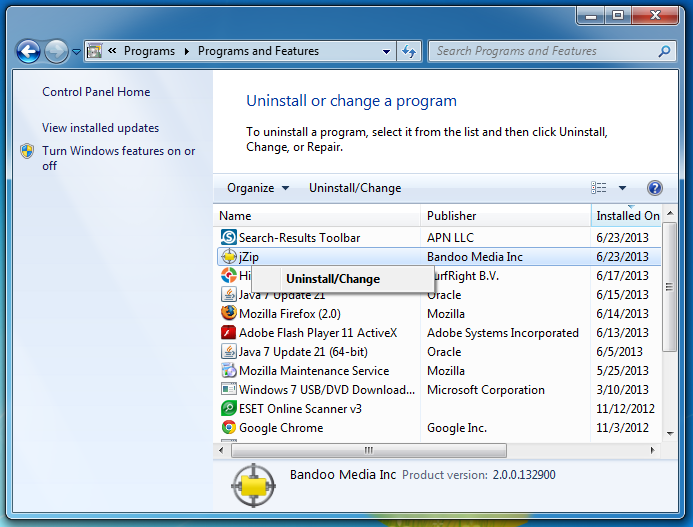Image resolution: width=693 pixels, height=527 pixels.
Task: Click the Google Chrome icon
Action: pyautogui.click(x=228, y=427)
